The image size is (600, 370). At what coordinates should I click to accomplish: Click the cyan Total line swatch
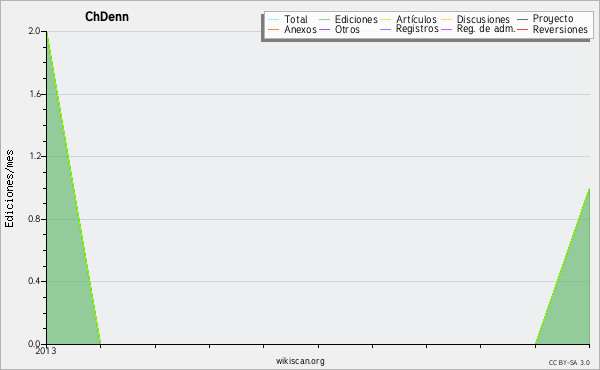pos(274,20)
